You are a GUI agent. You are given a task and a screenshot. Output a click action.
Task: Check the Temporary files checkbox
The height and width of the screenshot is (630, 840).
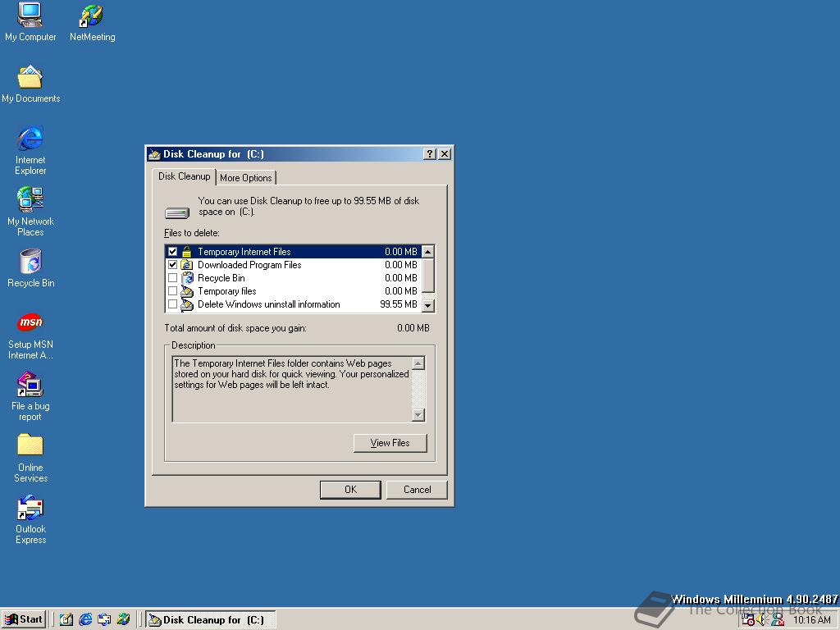172,291
